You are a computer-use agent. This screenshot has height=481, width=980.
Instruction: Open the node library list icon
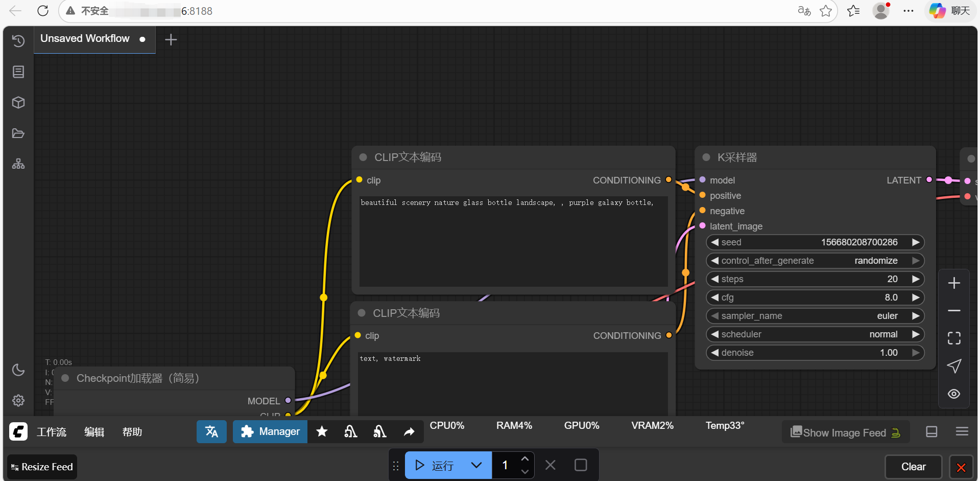click(18, 72)
